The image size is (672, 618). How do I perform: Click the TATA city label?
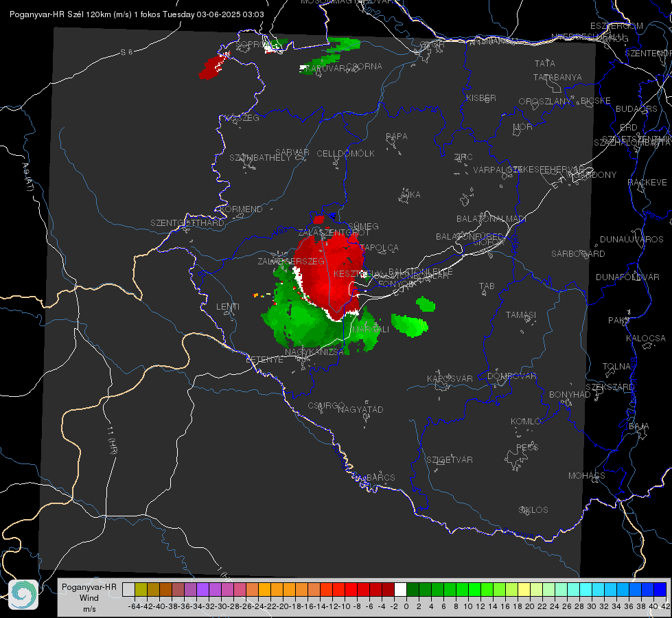click(545, 63)
